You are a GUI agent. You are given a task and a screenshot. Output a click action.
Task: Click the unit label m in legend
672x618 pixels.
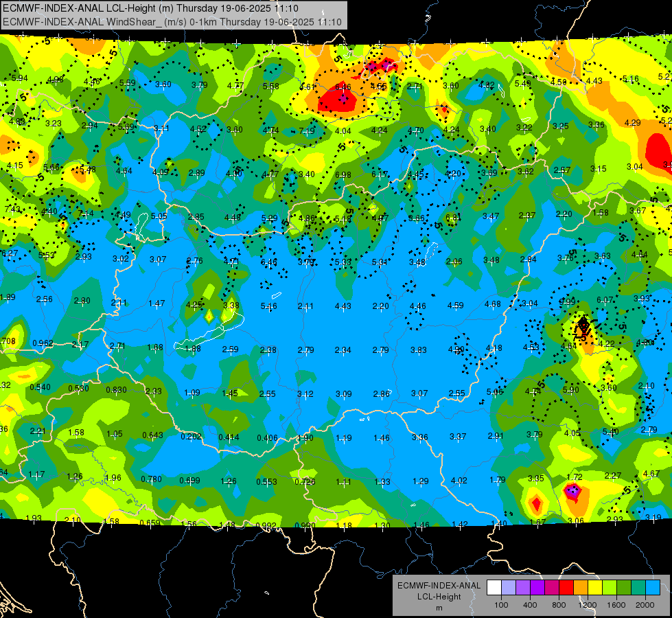click(x=439, y=608)
